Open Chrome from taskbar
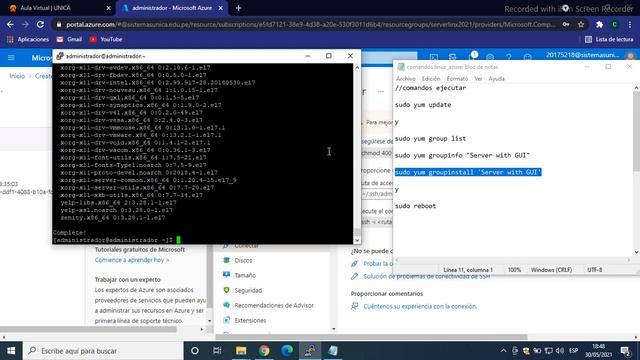 pyautogui.click(x=264, y=351)
